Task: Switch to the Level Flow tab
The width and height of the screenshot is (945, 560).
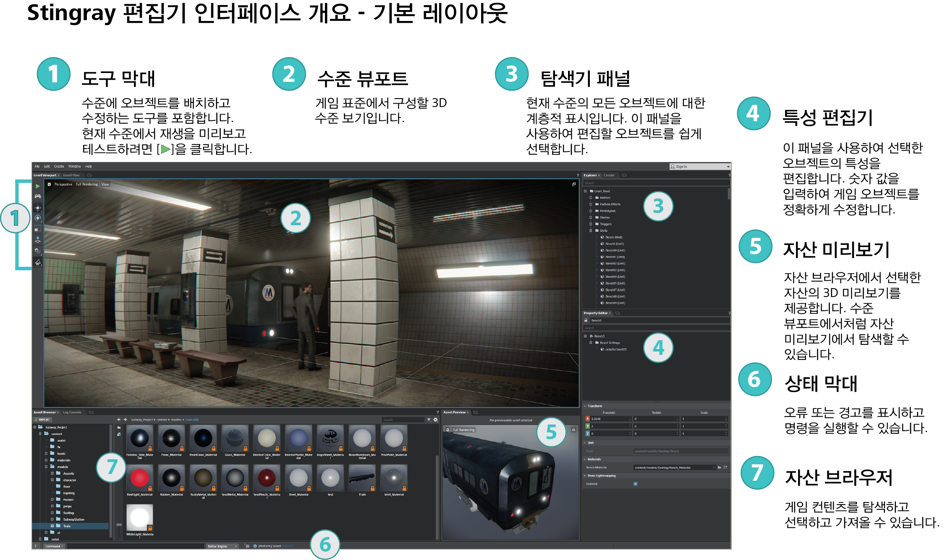Action: [x=71, y=175]
